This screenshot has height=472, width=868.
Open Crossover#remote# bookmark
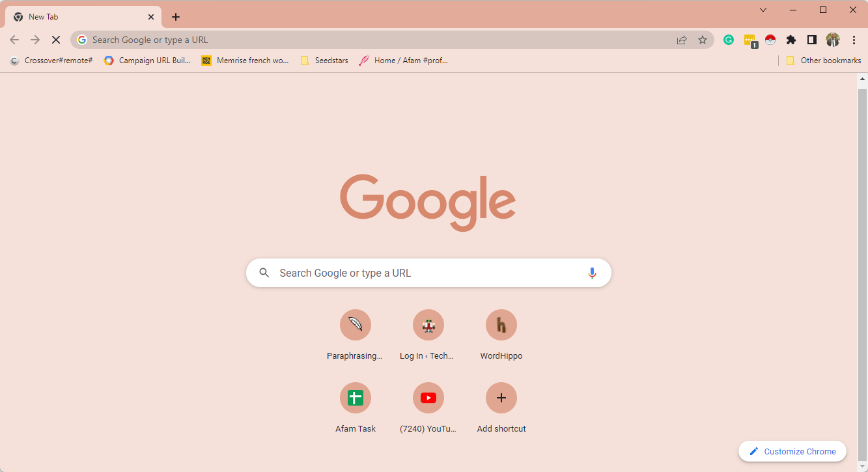pyautogui.click(x=51, y=61)
